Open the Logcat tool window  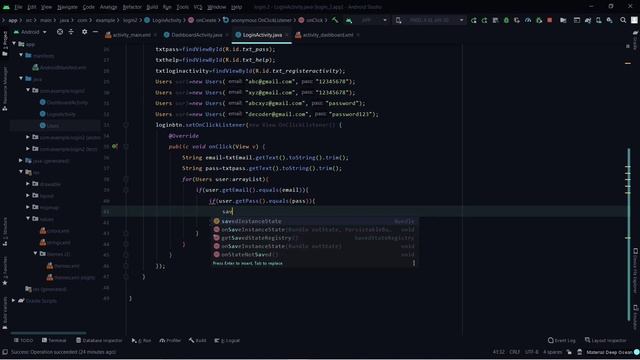point(227,340)
